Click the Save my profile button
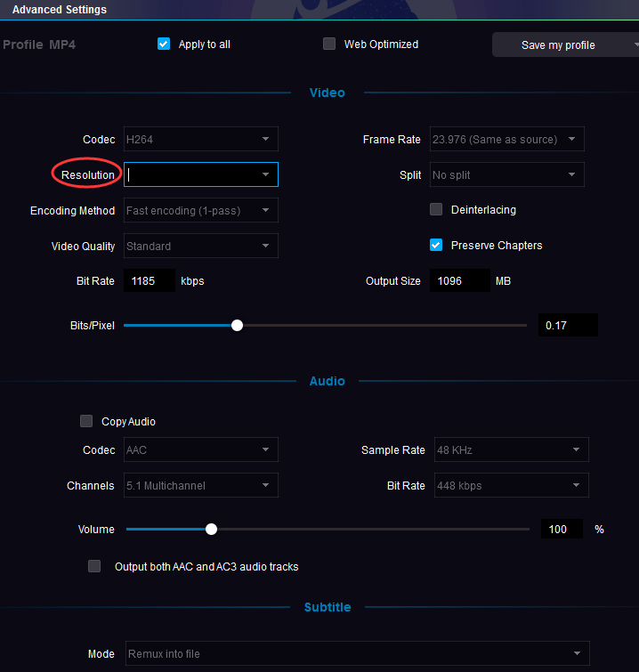 click(559, 45)
